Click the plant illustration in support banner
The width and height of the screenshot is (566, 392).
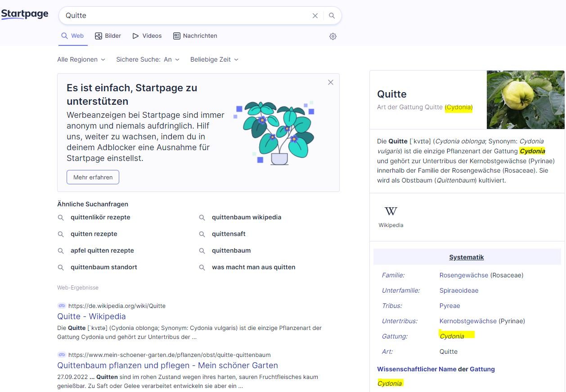point(274,133)
